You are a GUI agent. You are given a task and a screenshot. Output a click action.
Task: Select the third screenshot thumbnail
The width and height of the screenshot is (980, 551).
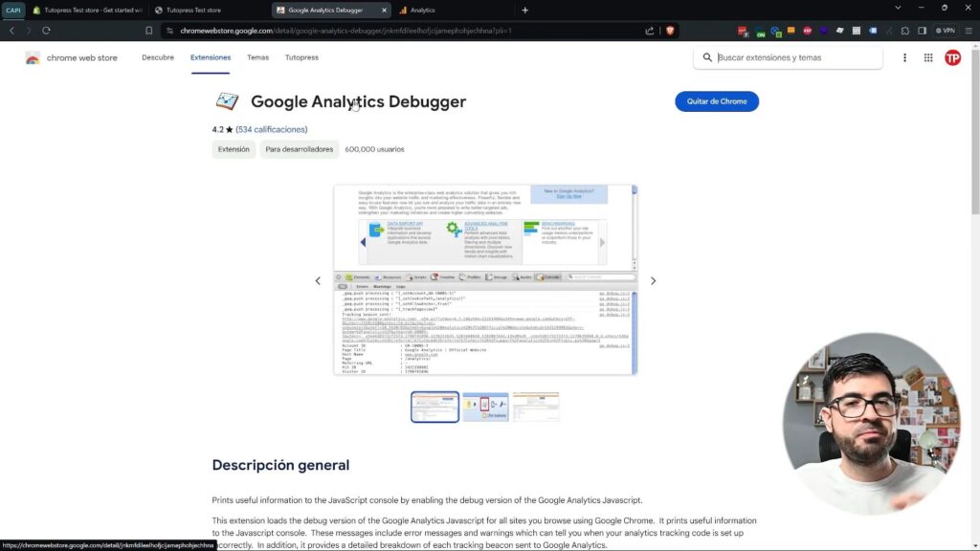pyautogui.click(x=536, y=407)
